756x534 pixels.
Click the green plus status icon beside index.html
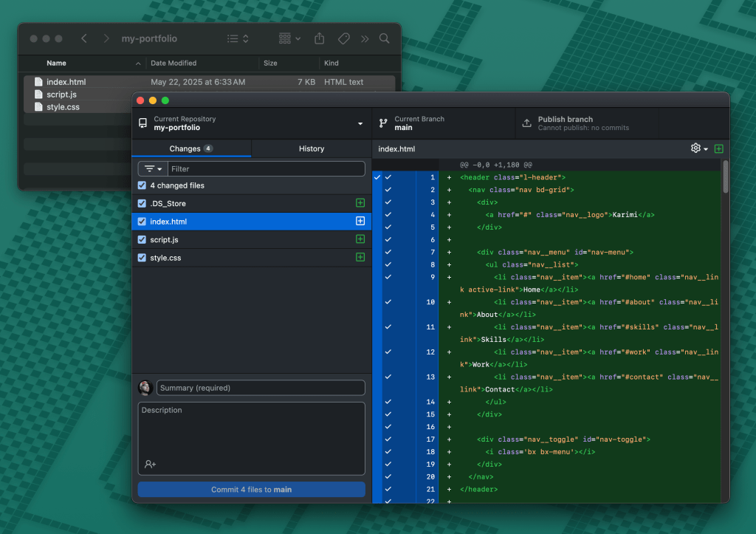tap(360, 221)
